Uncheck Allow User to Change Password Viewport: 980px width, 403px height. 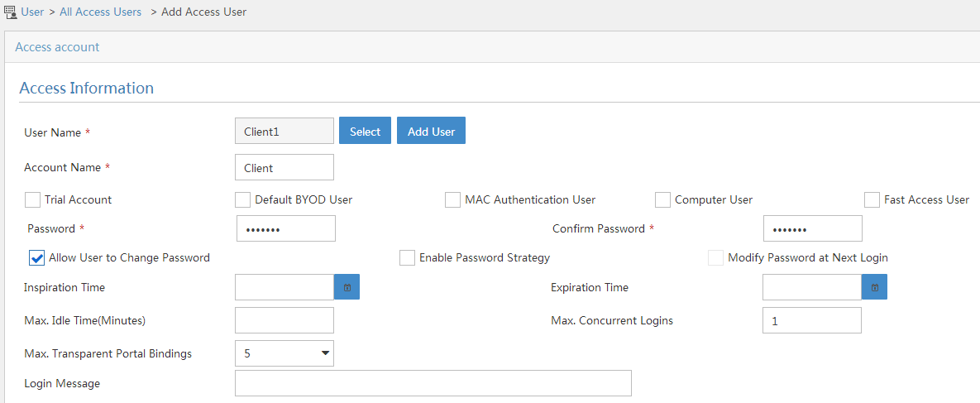tap(37, 258)
